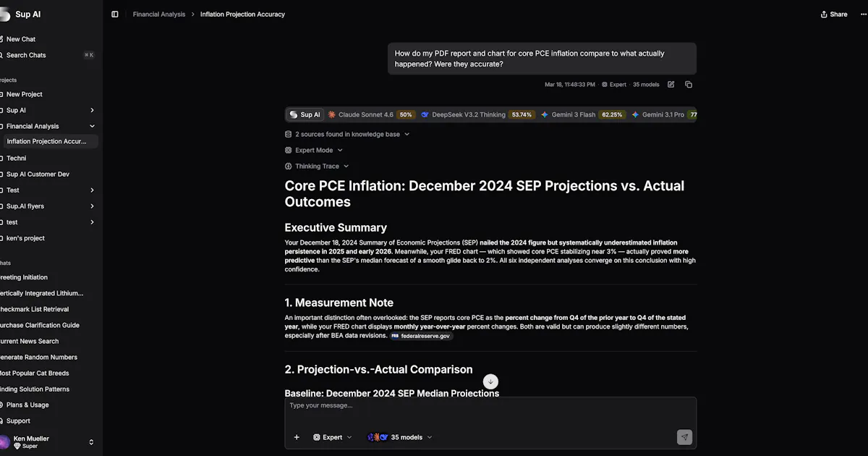
Task: Click the plus attach icon
Action: tap(297, 437)
